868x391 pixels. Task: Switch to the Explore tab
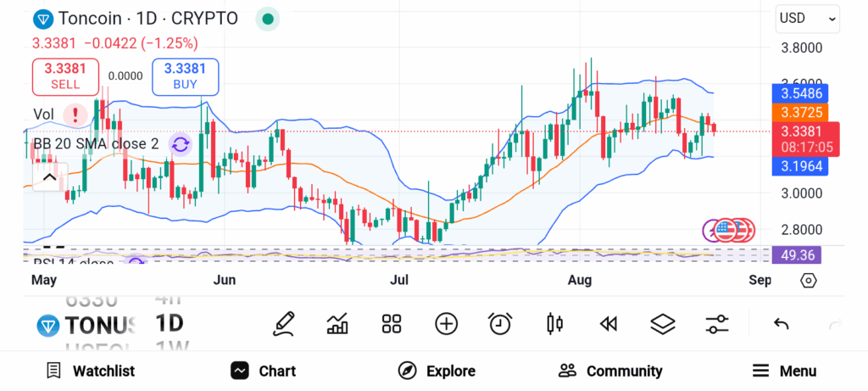(x=437, y=371)
